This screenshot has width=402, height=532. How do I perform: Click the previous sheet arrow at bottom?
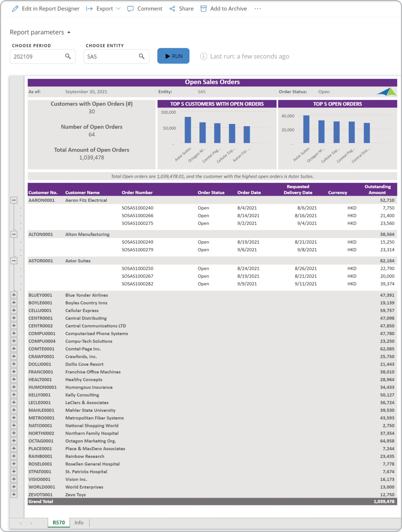click(20, 523)
